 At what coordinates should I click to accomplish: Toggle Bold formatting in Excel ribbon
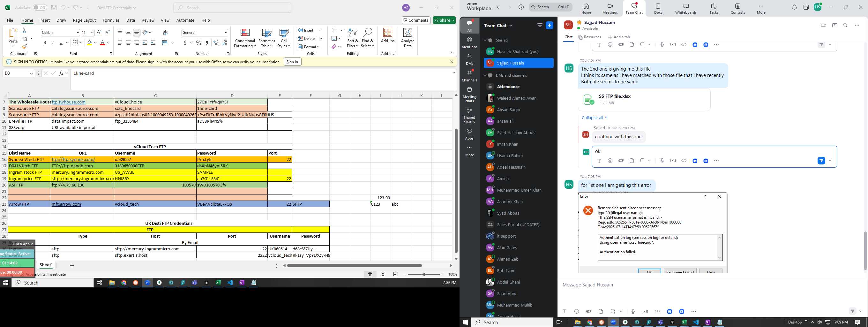(44, 43)
